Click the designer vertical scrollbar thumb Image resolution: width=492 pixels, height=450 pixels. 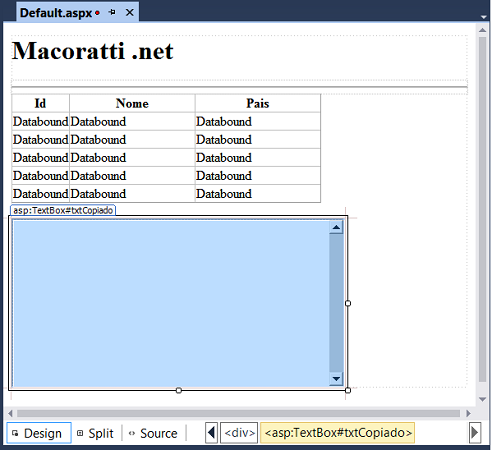coord(482,209)
